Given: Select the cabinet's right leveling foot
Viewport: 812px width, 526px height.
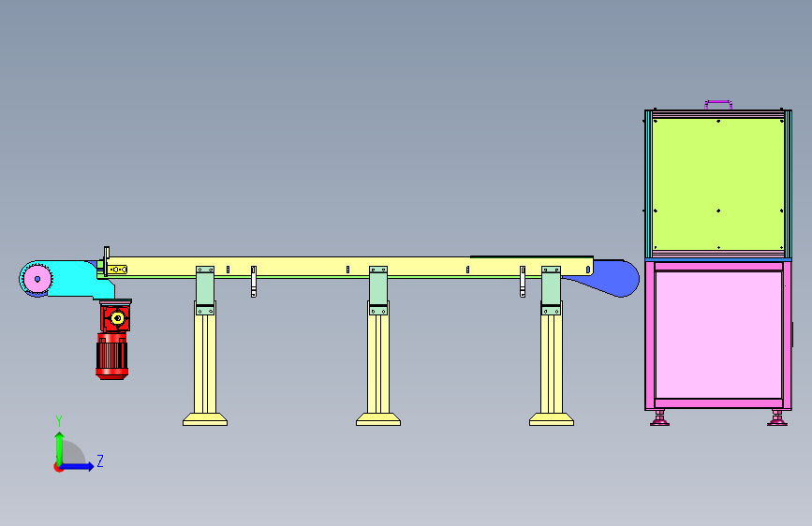Looking at the screenshot, I should 776,418.
